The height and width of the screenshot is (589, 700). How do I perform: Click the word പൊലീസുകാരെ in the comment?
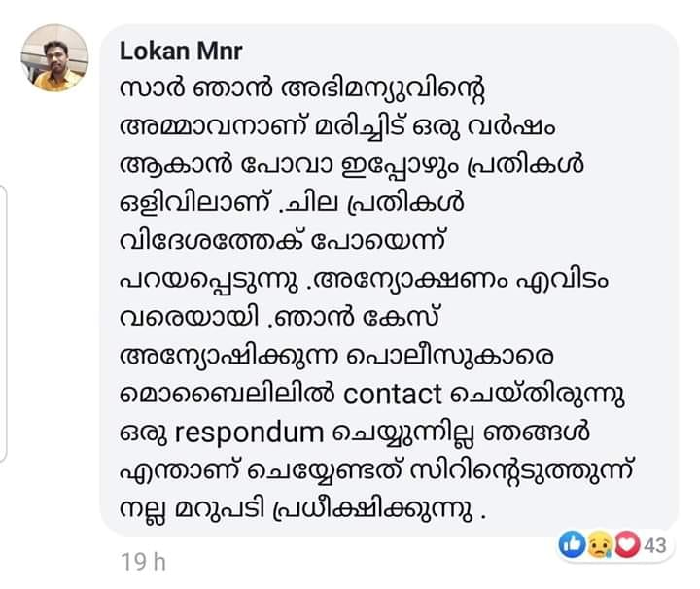pos(449,357)
